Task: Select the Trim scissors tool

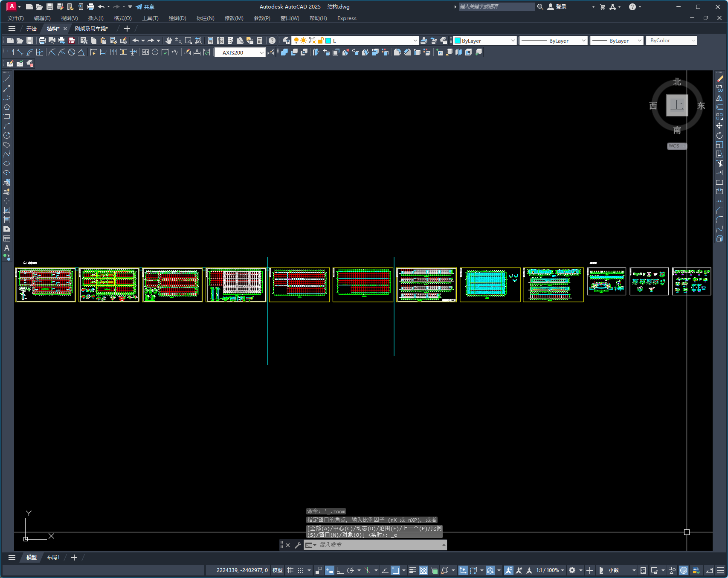Action: [x=719, y=163]
